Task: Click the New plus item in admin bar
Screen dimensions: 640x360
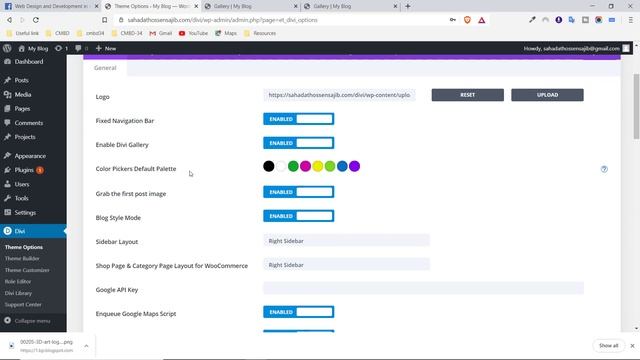Action: (106, 48)
